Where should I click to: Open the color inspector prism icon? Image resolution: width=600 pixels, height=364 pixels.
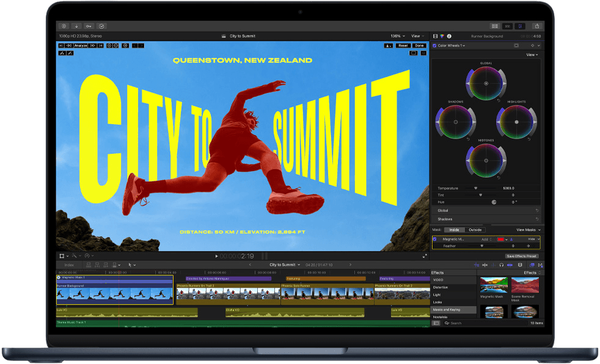(442, 36)
